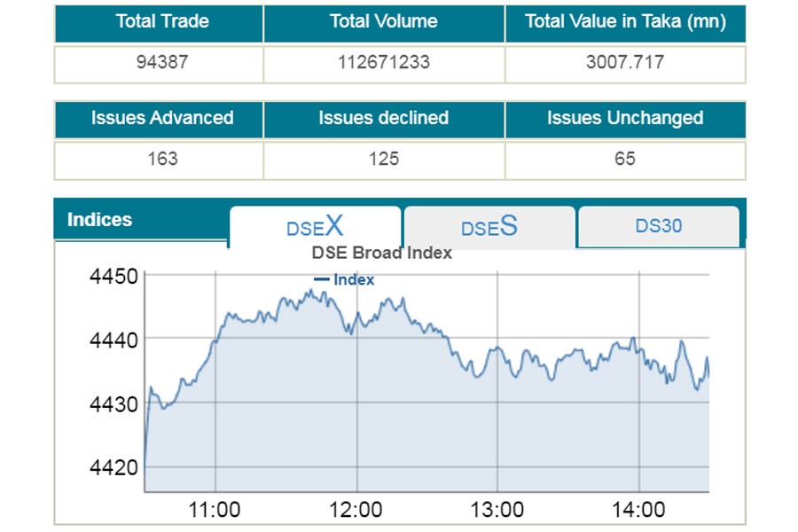Select the volume figure 112671233
The height and width of the screenshot is (532, 798).
pyautogui.click(x=383, y=63)
